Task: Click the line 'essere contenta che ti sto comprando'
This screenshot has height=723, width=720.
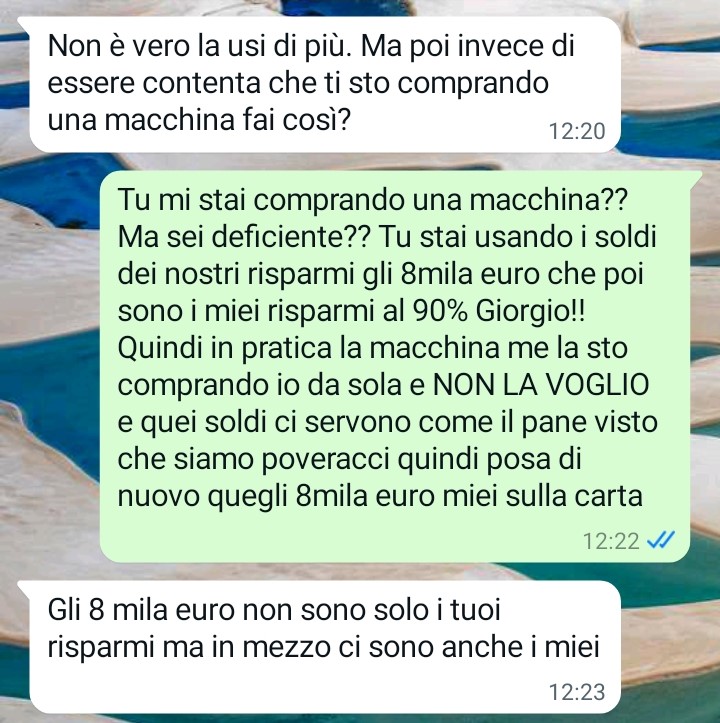Action: tap(298, 83)
